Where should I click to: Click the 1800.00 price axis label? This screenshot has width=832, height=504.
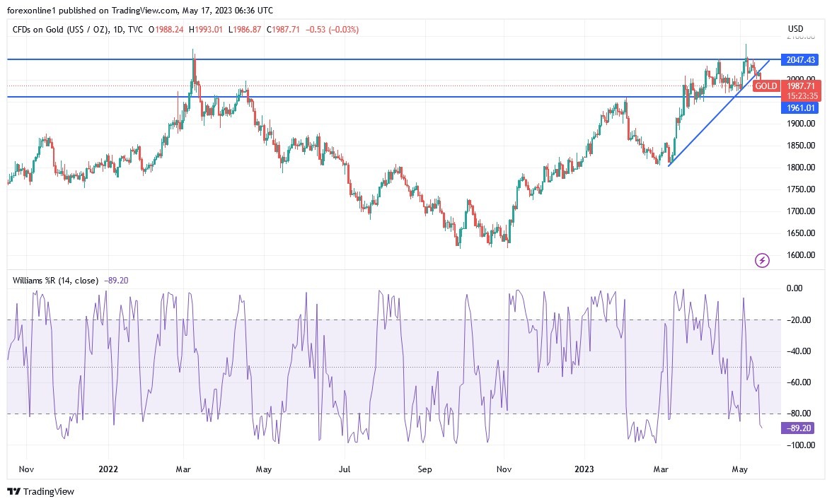coord(801,168)
